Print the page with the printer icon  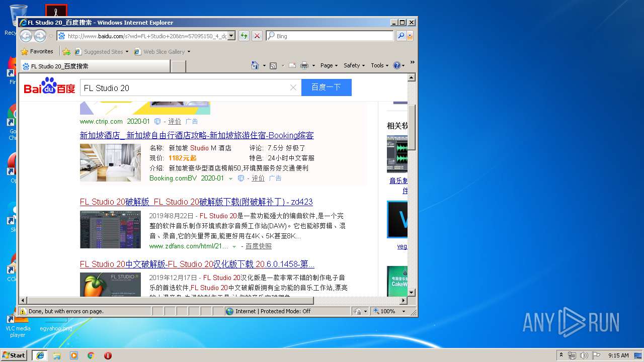[304, 65]
